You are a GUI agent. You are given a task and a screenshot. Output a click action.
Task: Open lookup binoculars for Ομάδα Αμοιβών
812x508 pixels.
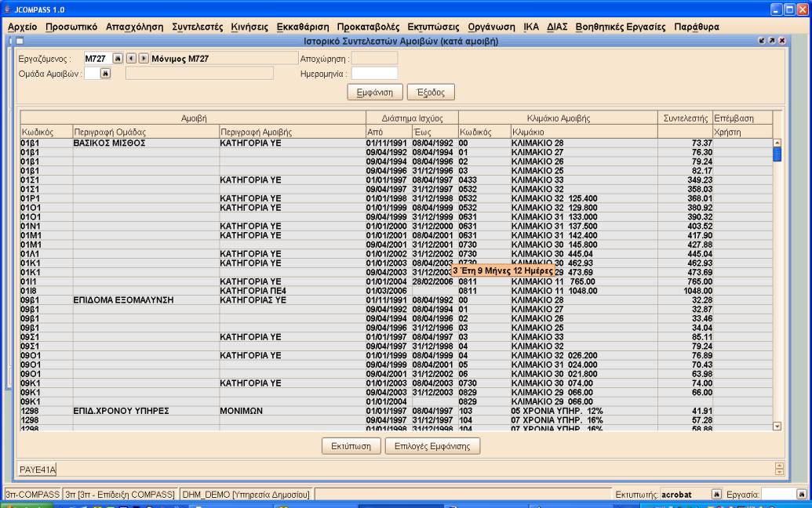coord(105,74)
